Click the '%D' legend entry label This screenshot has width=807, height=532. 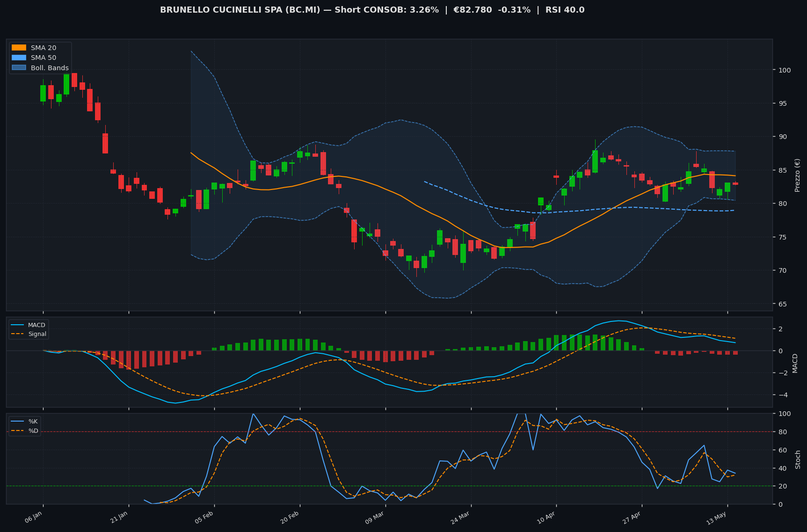pyautogui.click(x=33, y=430)
